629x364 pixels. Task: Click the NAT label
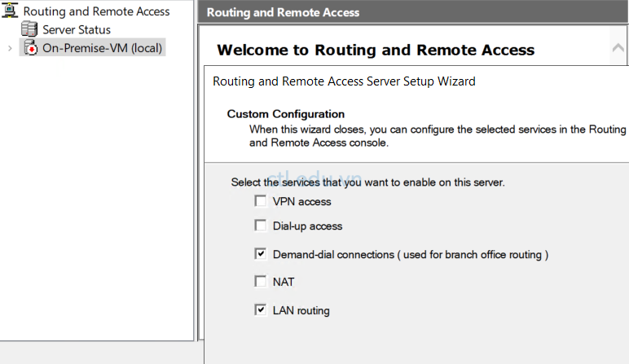pos(284,283)
